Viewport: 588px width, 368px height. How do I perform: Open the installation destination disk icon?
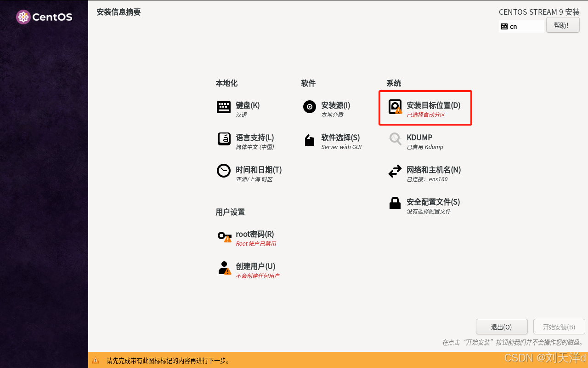[395, 107]
